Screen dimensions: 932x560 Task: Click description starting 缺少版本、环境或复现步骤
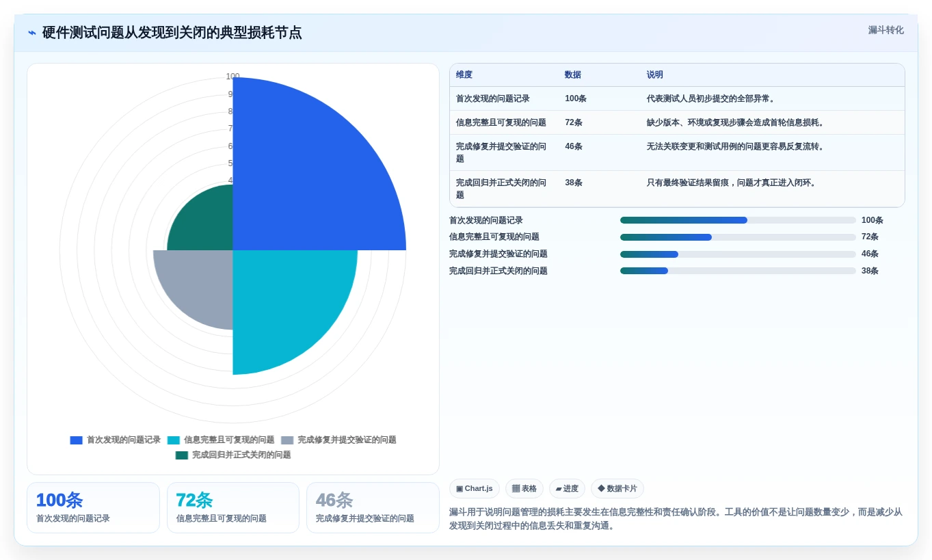(x=737, y=122)
